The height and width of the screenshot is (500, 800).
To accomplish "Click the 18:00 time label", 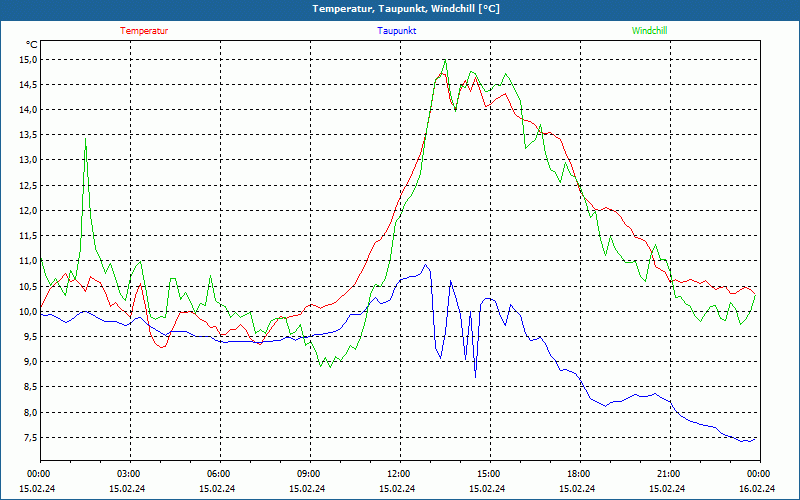I will pyautogui.click(x=580, y=474).
